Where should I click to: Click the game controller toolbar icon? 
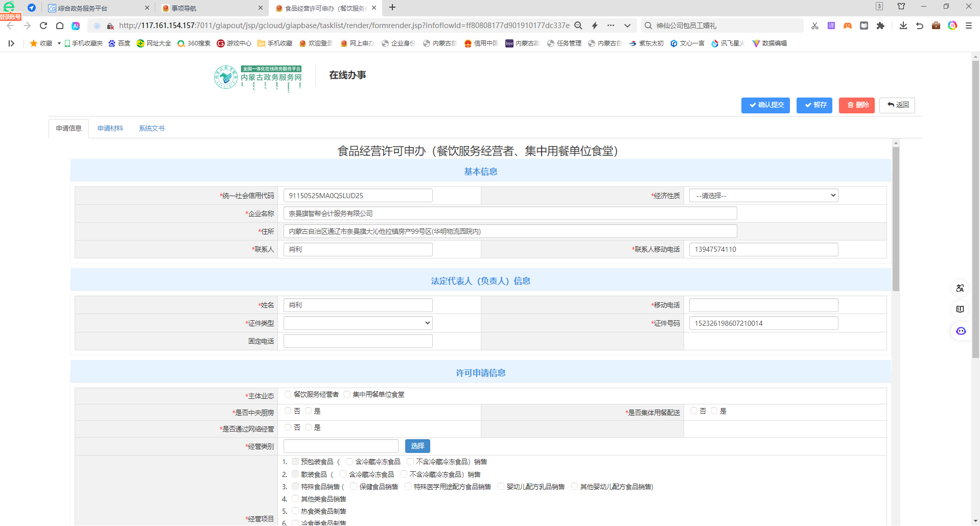[x=848, y=26]
